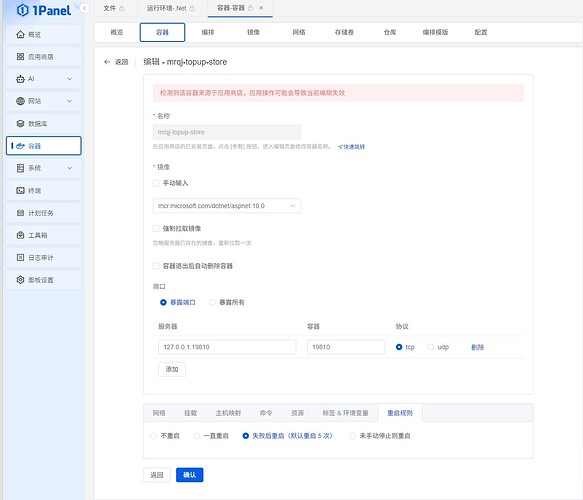Open the 概览 home icon in sidebar
The height and width of the screenshot is (500, 583).
(20, 35)
